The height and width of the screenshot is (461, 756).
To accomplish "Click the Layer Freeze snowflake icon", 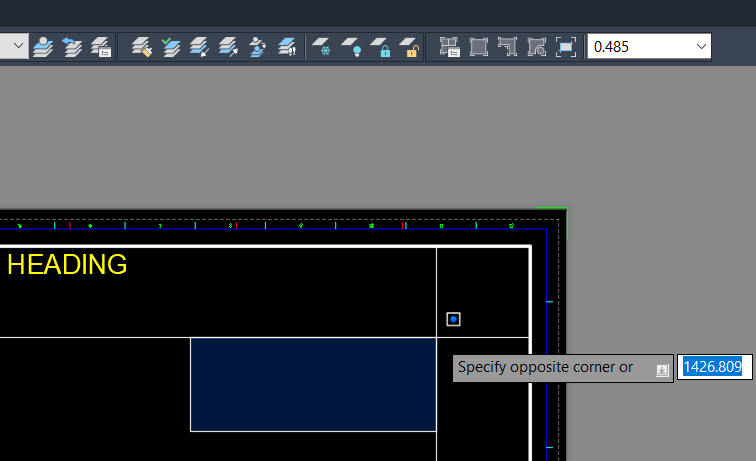I will pos(322,47).
